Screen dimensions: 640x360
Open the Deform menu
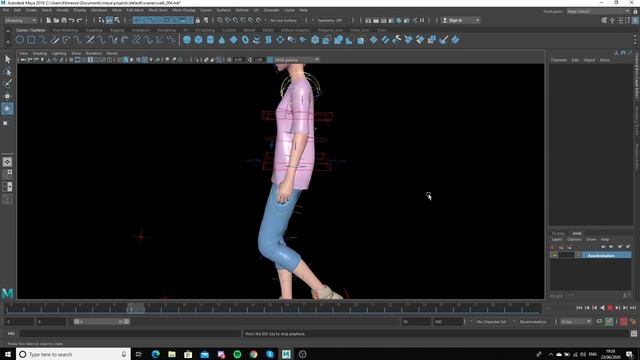point(242,10)
